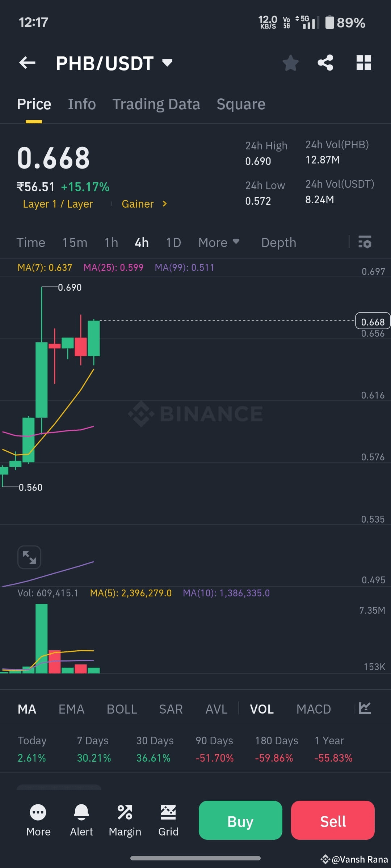Screen dimensions: 391x868
Task: Open Grid trading icon at bottom
Action: point(168,820)
